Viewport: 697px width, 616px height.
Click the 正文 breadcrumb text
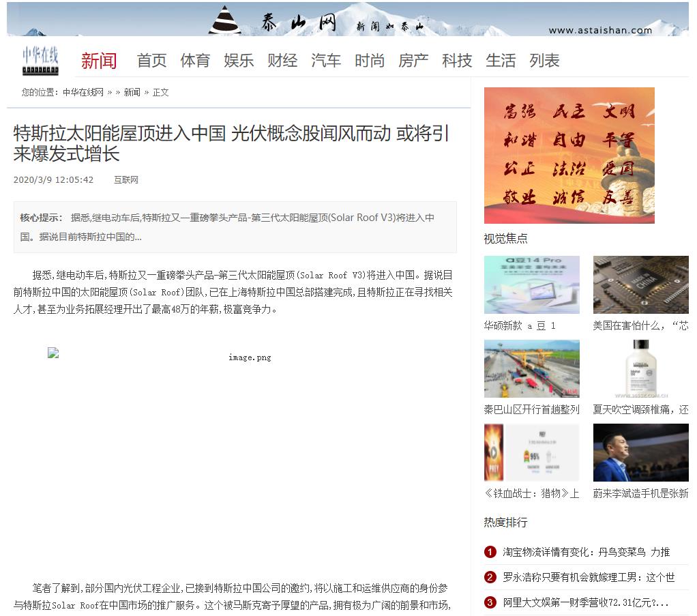[x=160, y=93]
